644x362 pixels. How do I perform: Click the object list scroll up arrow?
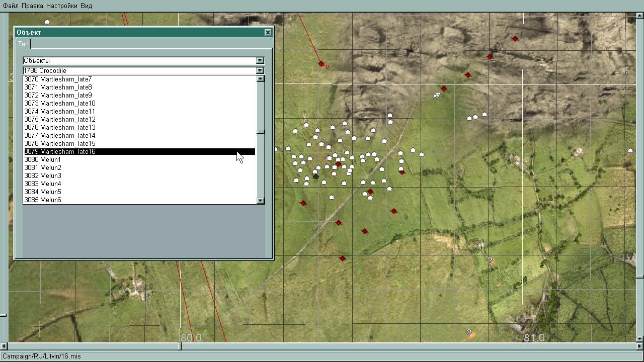pos(260,79)
